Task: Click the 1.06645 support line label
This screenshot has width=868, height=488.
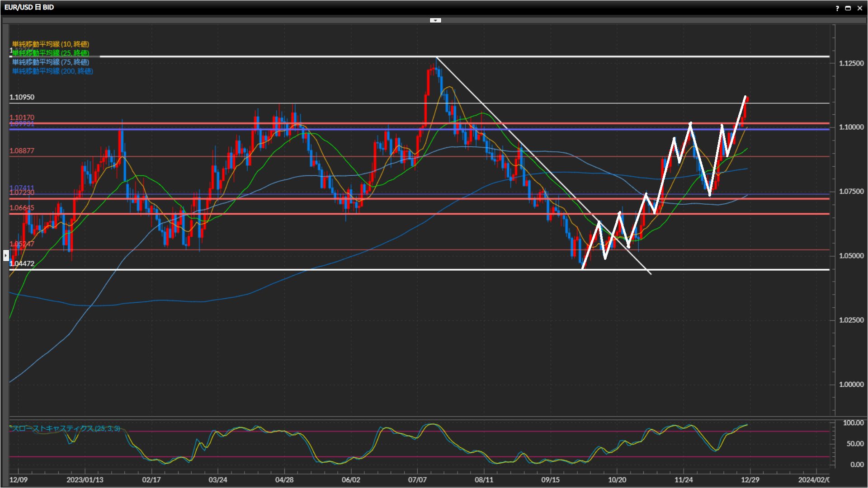Action: click(x=22, y=208)
